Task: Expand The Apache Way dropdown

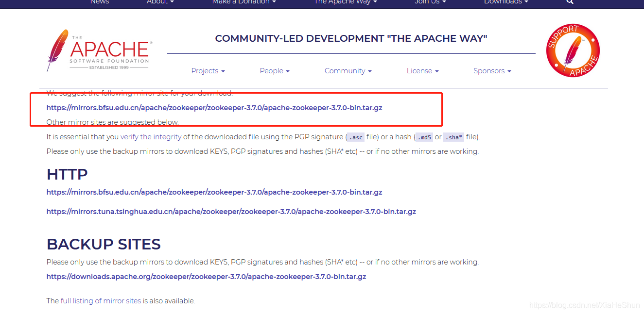Action: (x=346, y=2)
